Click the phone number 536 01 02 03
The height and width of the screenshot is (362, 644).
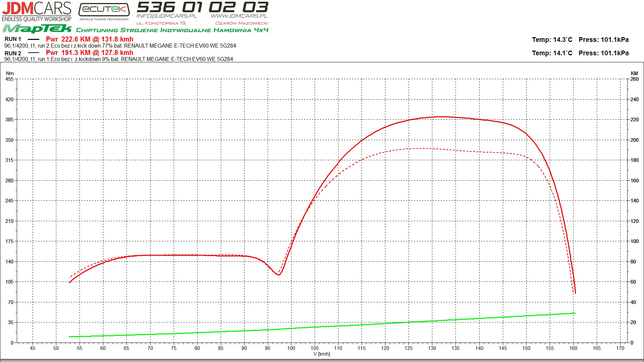(x=202, y=7)
